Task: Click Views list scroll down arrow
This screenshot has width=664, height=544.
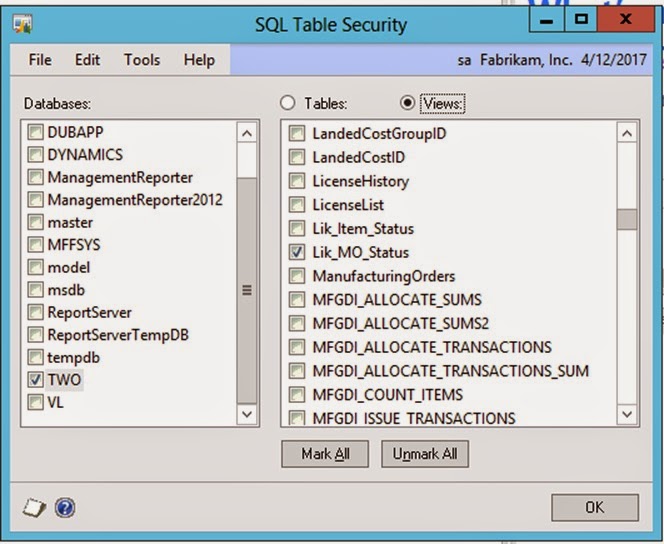Action: pos(627,414)
